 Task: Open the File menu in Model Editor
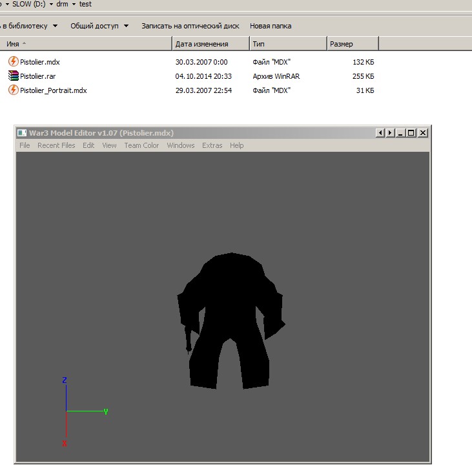click(25, 145)
